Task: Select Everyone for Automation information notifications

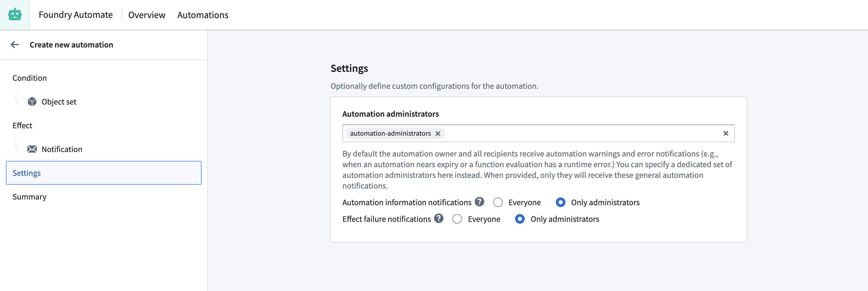Action: [x=498, y=202]
